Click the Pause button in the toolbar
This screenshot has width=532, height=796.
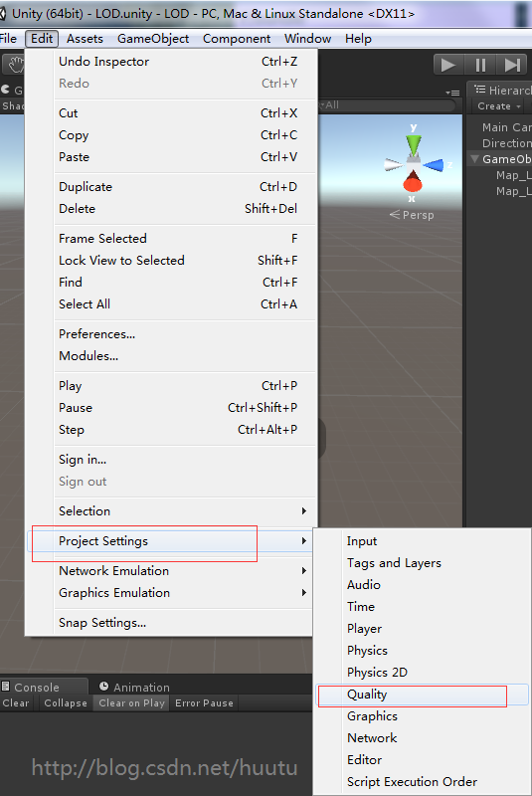coord(480,65)
